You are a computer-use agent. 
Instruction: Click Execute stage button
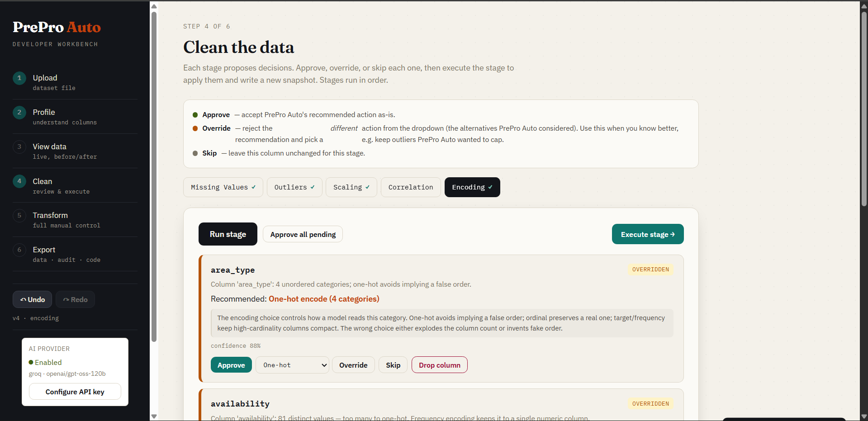click(x=648, y=234)
